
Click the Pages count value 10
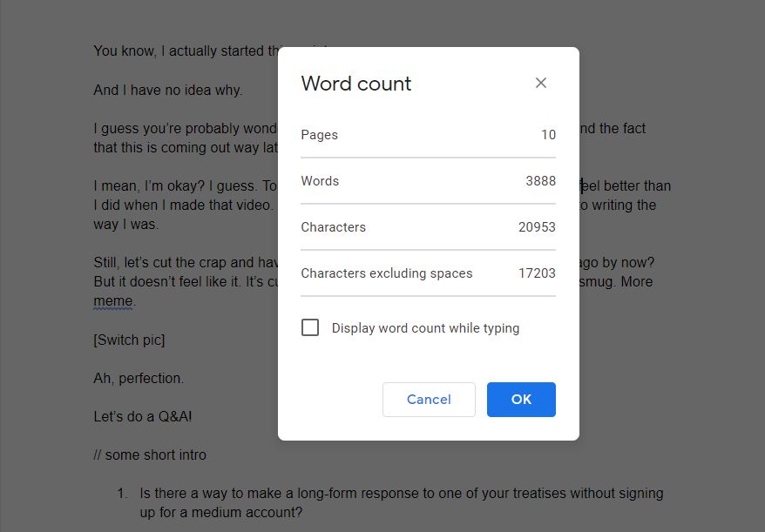point(548,135)
